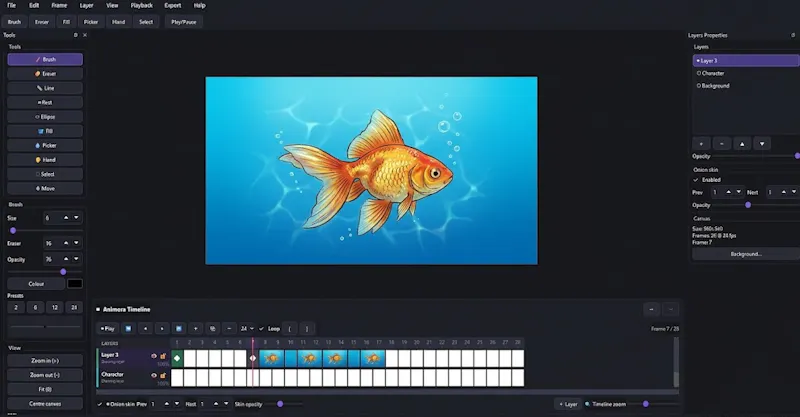
Task: Move layer up with up arrow
Action: click(742, 144)
